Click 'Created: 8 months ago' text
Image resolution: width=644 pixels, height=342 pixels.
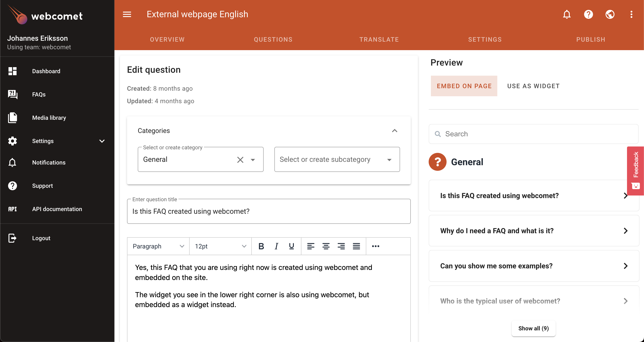tap(160, 88)
